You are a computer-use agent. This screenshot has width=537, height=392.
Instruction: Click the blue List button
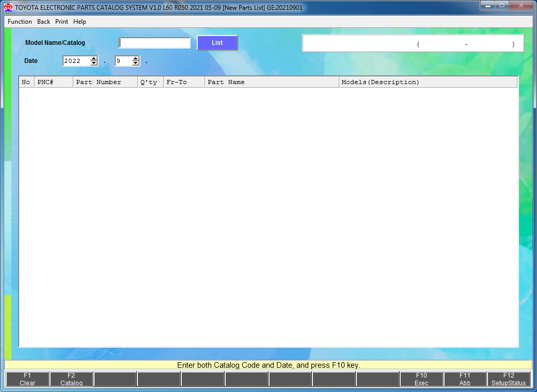click(x=217, y=43)
